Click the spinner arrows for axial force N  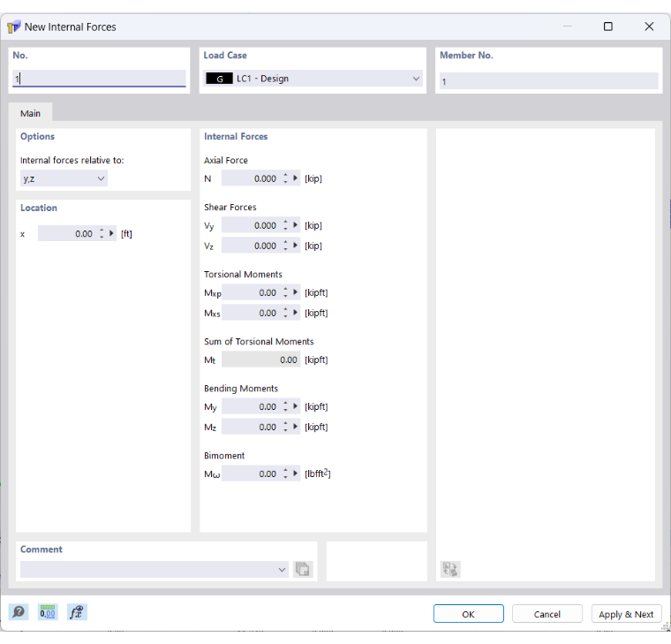click(x=285, y=178)
